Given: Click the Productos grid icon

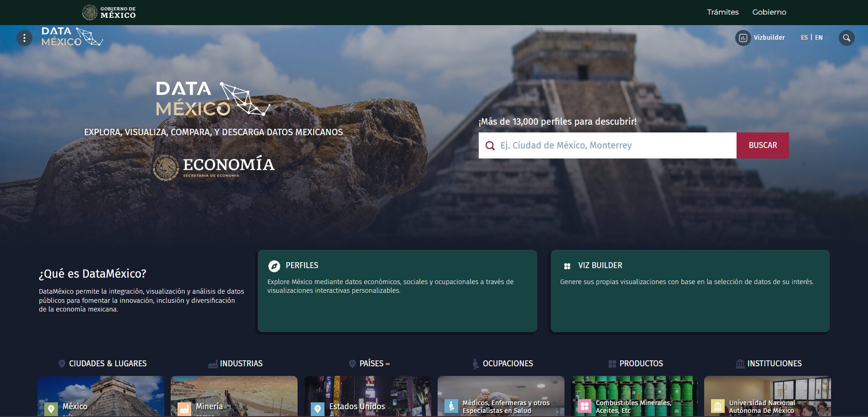Looking at the screenshot, I should click(x=612, y=364).
